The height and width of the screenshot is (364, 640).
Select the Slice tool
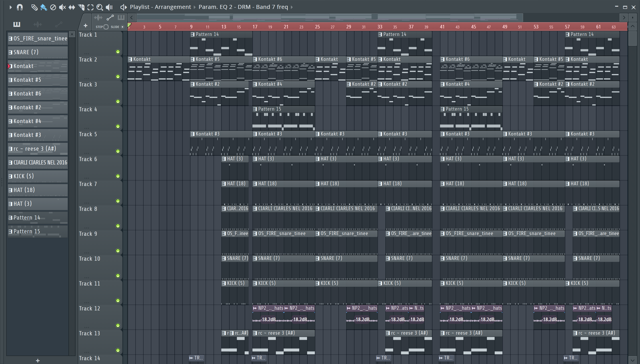pyautogui.click(x=81, y=7)
